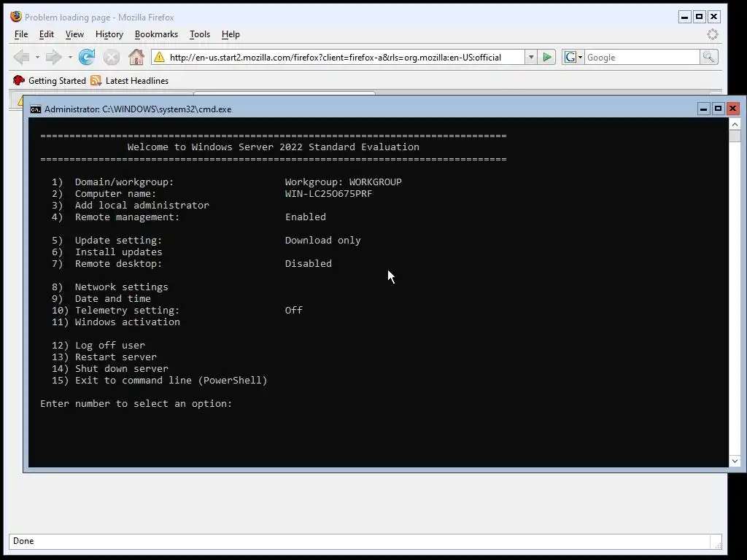
Task: Click the green Go arrow button
Action: [547, 57]
